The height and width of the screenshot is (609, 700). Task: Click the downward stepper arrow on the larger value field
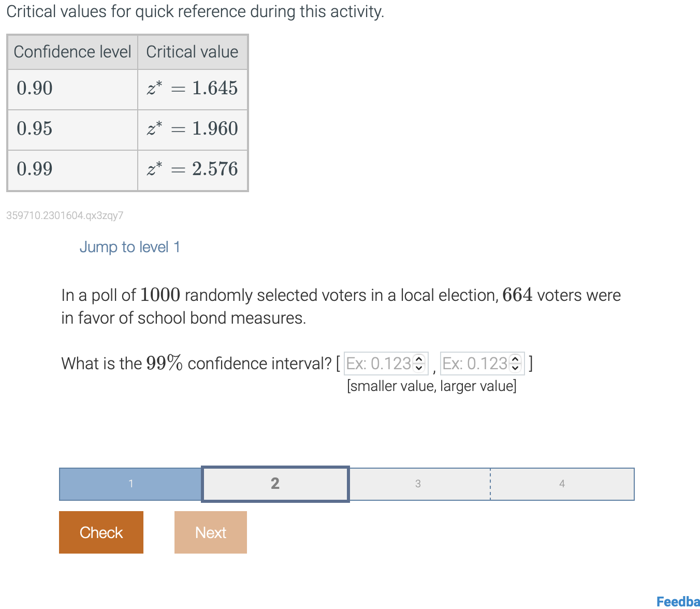click(515, 368)
